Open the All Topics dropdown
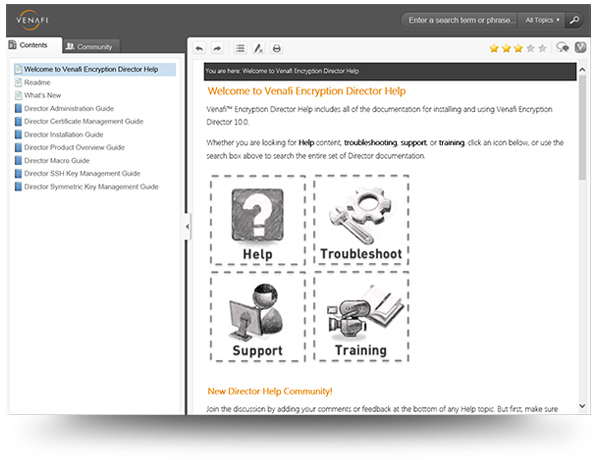Viewport: 600px width, 460px height. 542,20
